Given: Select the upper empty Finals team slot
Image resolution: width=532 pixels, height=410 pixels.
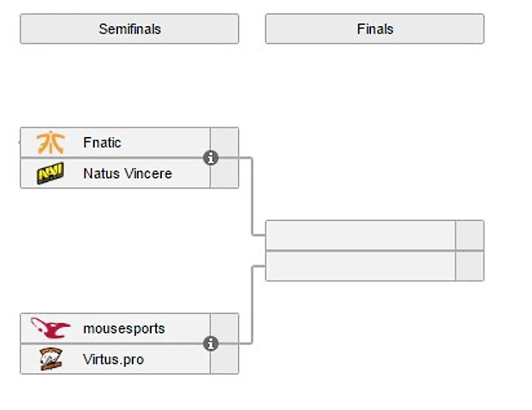Looking at the screenshot, I should [x=360, y=235].
